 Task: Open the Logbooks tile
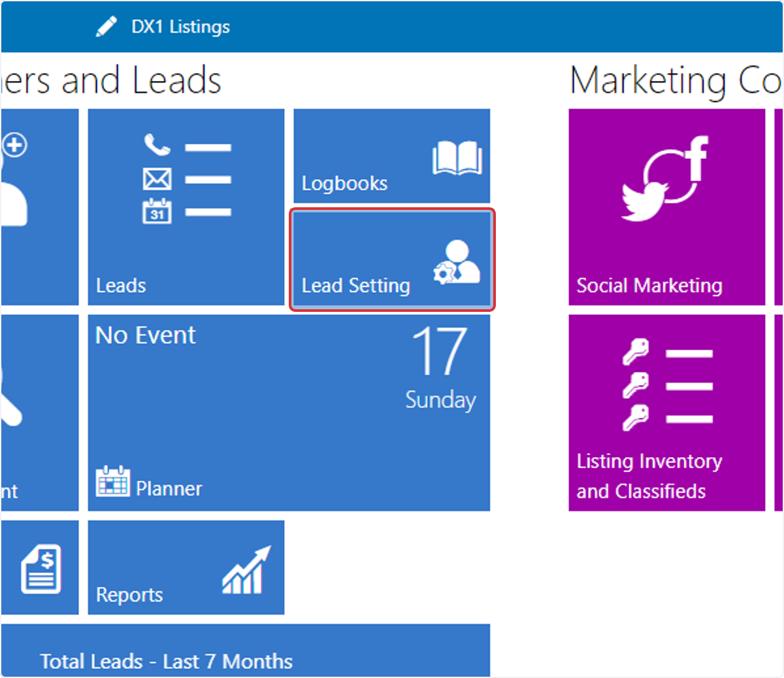tap(392, 156)
